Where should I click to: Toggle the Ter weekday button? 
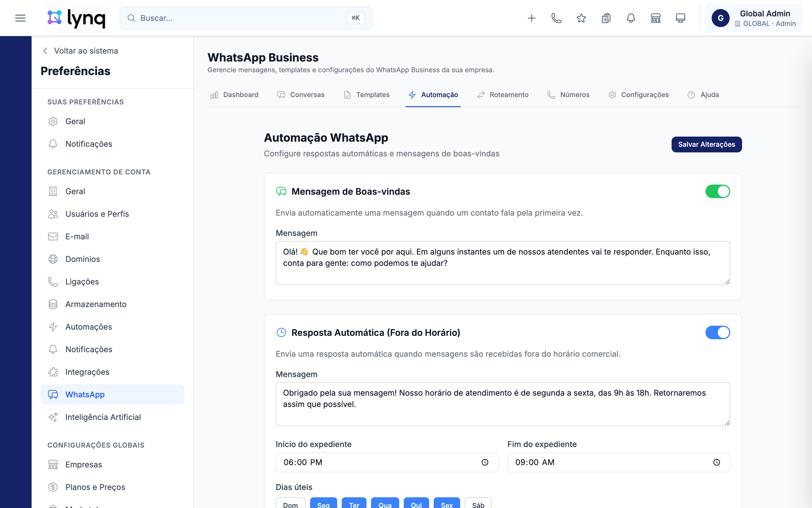[x=354, y=503]
